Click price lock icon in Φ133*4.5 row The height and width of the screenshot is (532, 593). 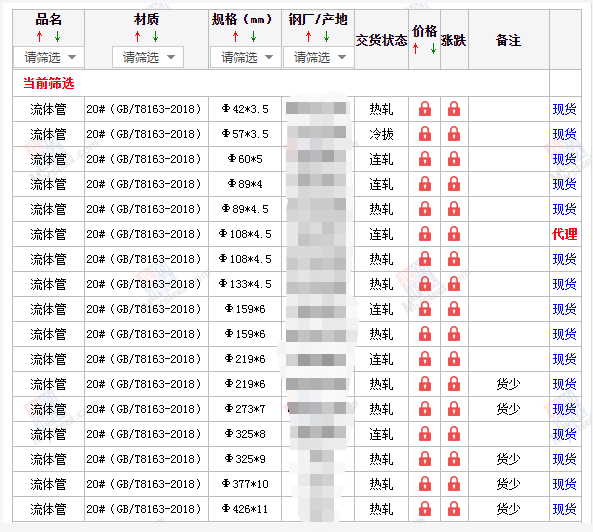(x=425, y=284)
